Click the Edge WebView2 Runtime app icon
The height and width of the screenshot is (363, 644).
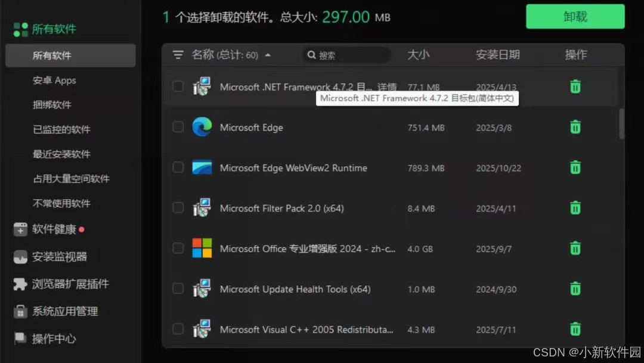point(202,167)
